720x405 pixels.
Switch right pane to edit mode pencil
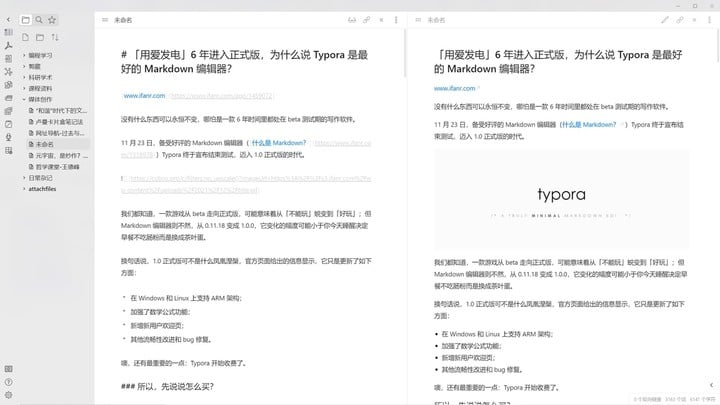(x=665, y=20)
